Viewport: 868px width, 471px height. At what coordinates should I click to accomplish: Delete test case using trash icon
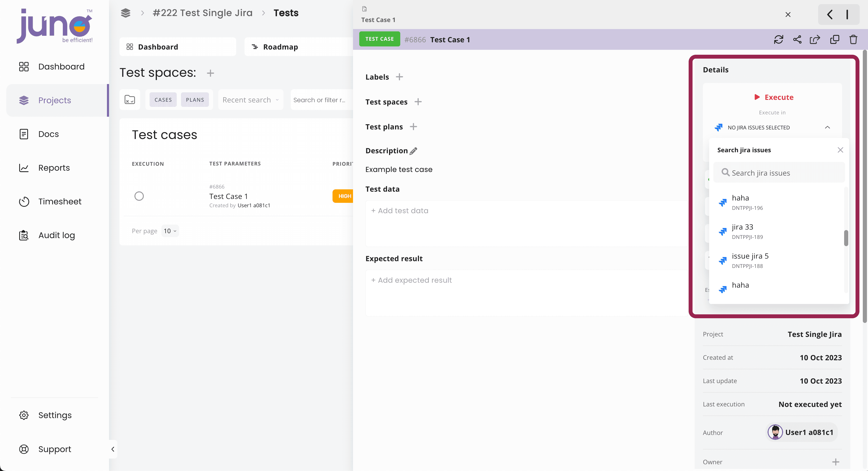853,40
